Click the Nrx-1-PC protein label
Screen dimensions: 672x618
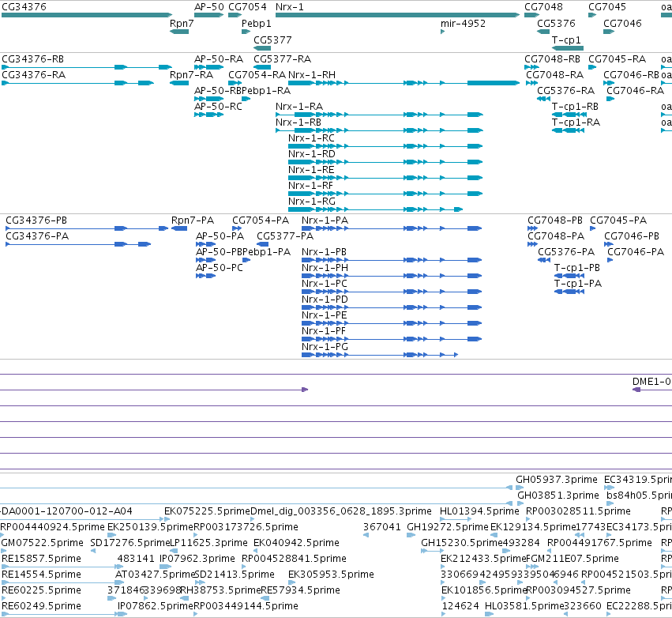325,283
